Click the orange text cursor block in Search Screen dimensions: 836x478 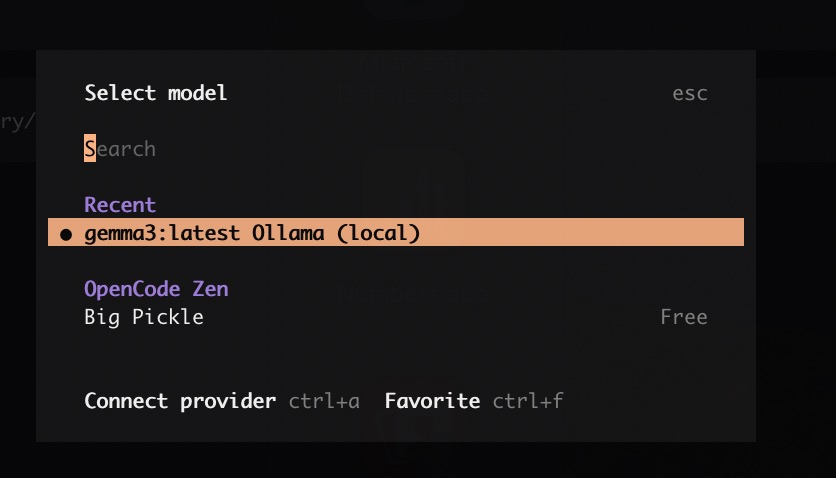[x=90, y=149]
